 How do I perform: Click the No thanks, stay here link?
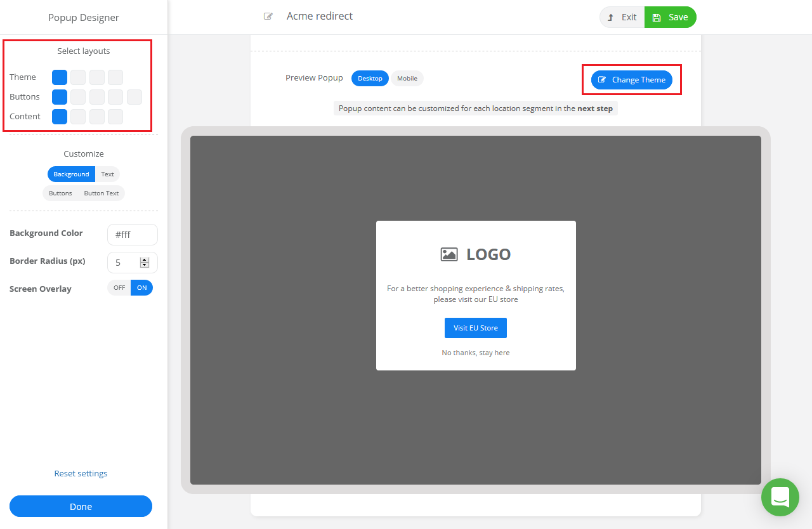(475, 353)
